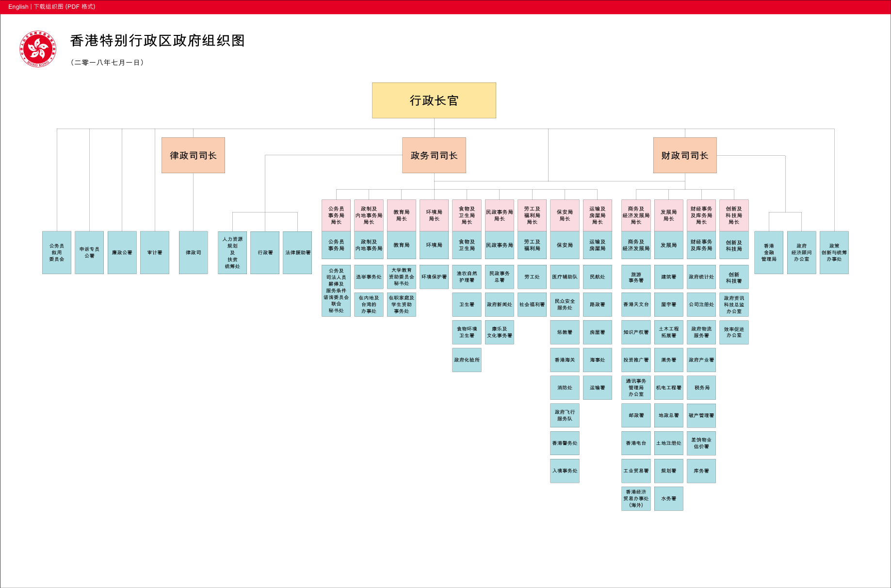Select the 香港金融管理局 box
This screenshot has height=588, width=891.
click(x=769, y=252)
